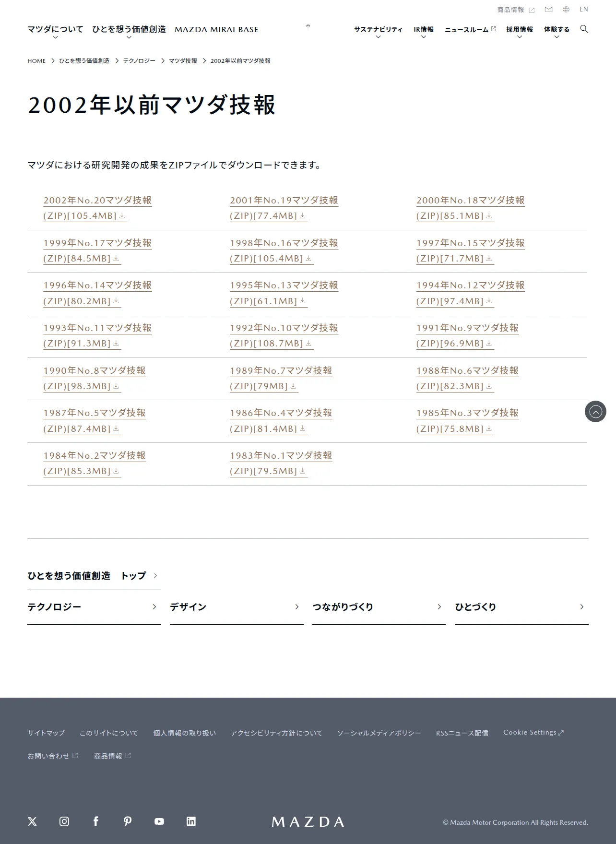Download 1985年No.3マツダ技報 ZIP
The height and width of the screenshot is (844, 616).
point(468,421)
